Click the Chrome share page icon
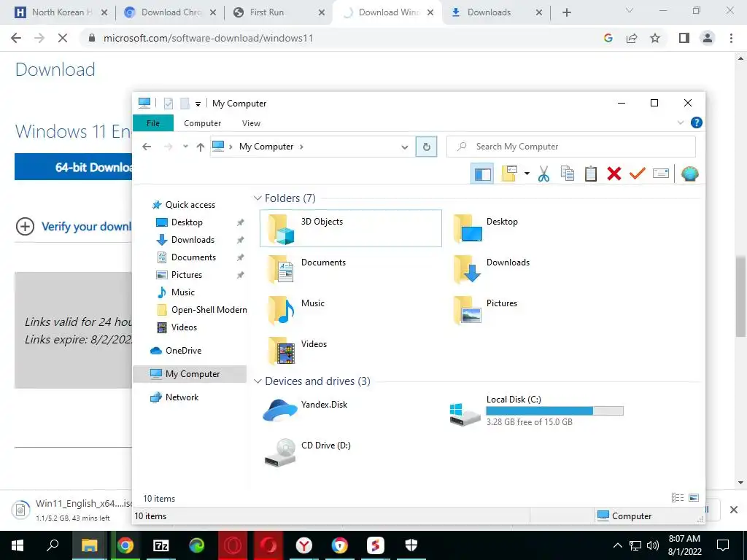This screenshot has height=560, width=747. pyautogui.click(x=632, y=38)
